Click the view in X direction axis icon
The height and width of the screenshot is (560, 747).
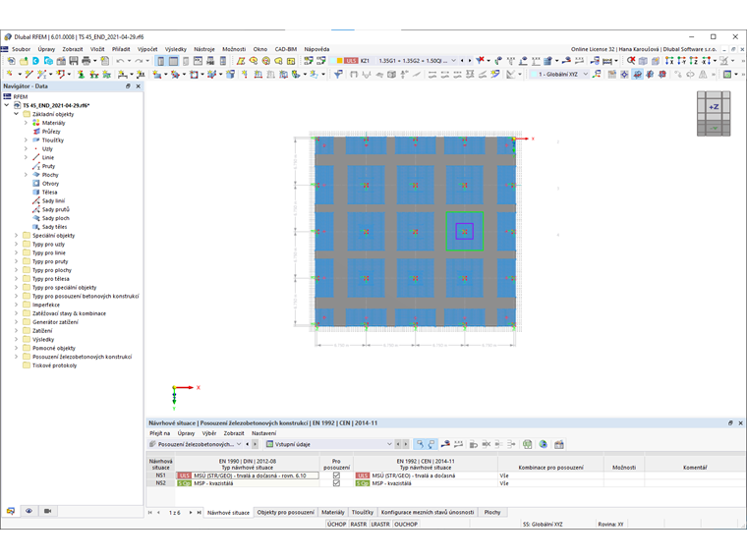669,61
